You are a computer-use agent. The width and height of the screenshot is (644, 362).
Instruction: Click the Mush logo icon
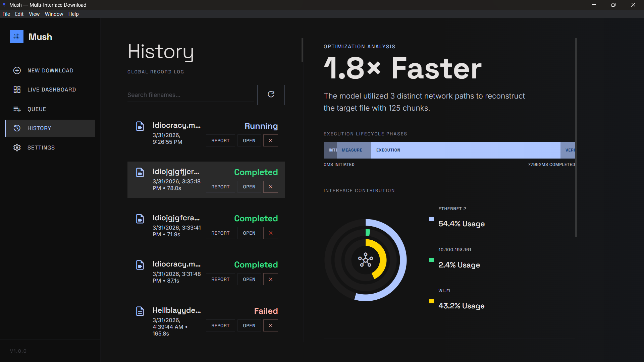pyautogui.click(x=17, y=37)
